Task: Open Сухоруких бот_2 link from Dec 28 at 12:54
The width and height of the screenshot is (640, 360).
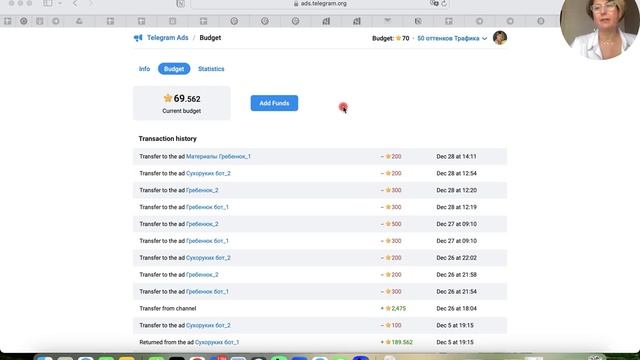Action: pyautogui.click(x=208, y=173)
